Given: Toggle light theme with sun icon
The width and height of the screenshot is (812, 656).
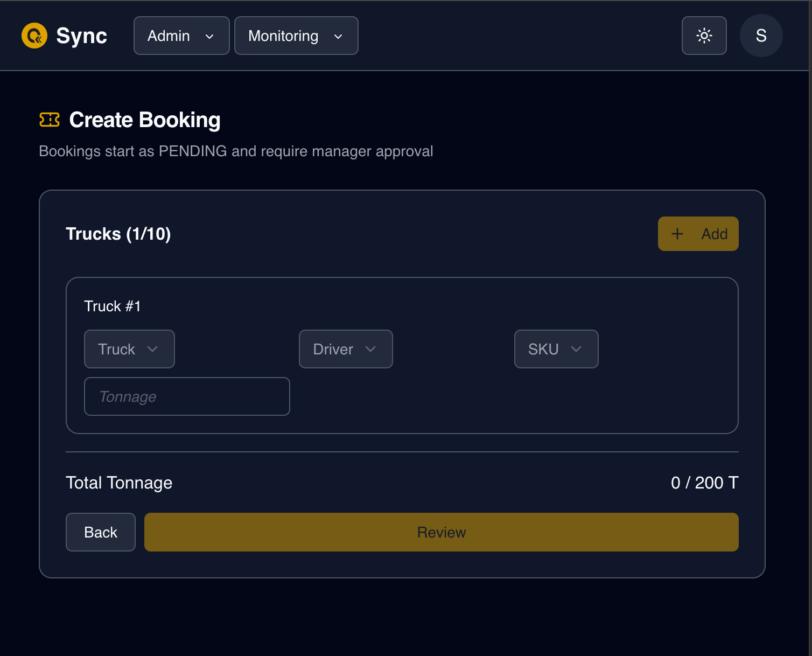Looking at the screenshot, I should (704, 36).
